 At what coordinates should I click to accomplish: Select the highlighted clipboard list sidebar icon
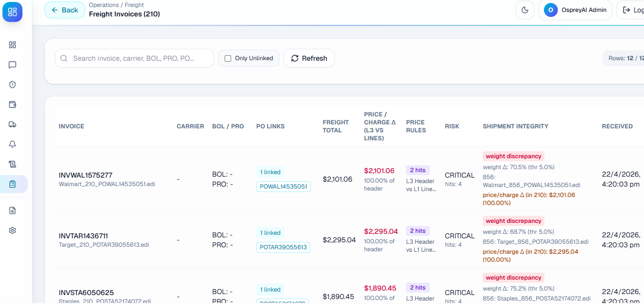13,184
